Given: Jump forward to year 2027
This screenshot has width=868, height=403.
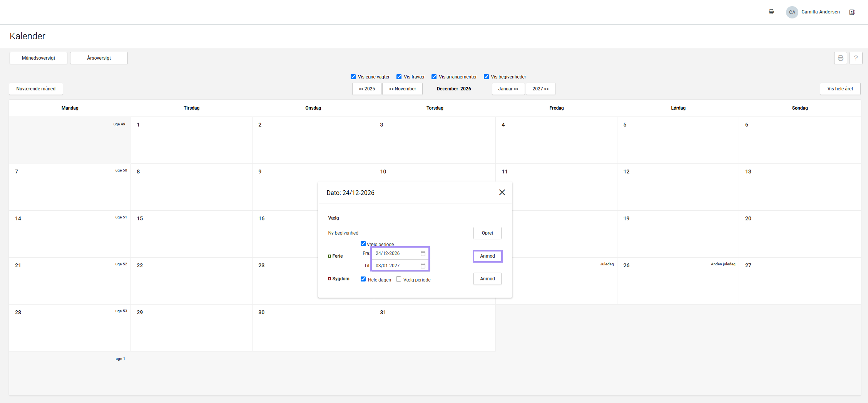Looking at the screenshot, I should (540, 89).
